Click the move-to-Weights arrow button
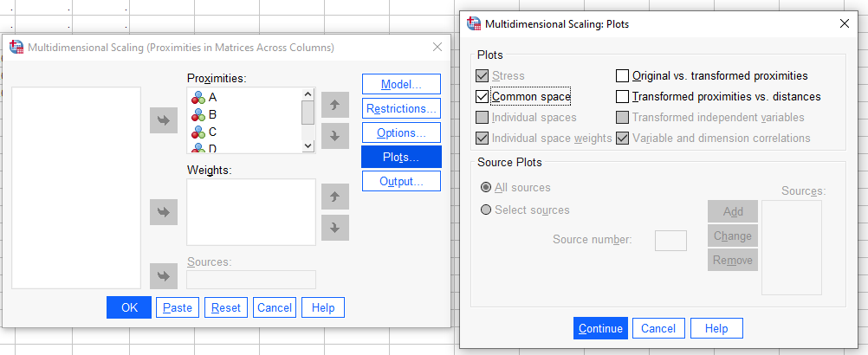This screenshot has width=868, height=355. point(163,211)
